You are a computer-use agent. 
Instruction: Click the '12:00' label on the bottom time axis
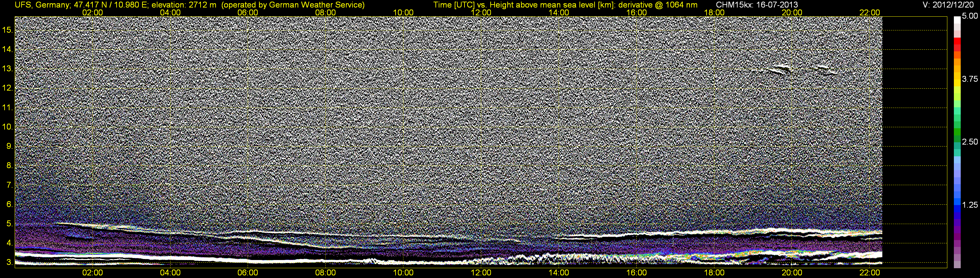[x=481, y=273]
